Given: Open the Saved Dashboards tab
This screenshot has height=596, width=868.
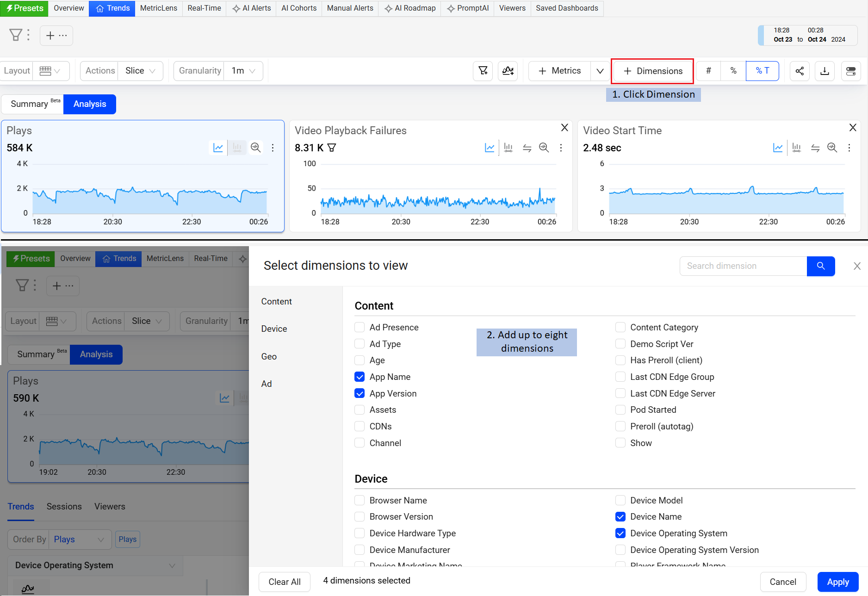Looking at the screenshot, I should (x=567, y=8).
